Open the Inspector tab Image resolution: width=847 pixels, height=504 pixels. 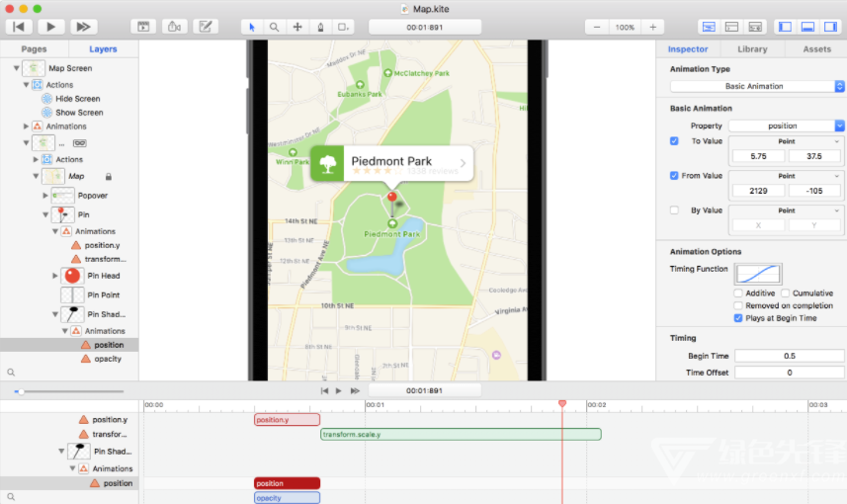click(688, 49)
